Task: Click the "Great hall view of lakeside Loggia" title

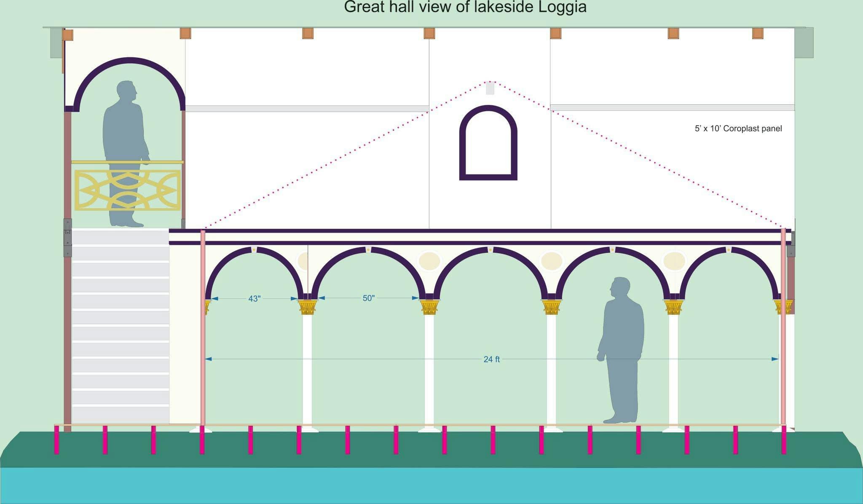Action: coord(465,7)
